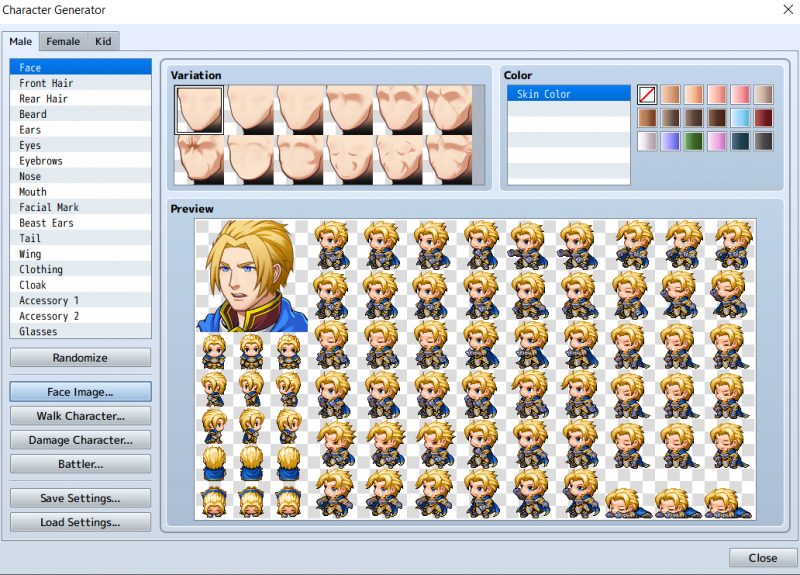This screenshot has width=800, height=575.
Task: Pick the light blue color swatch
Action: point(740,118)
